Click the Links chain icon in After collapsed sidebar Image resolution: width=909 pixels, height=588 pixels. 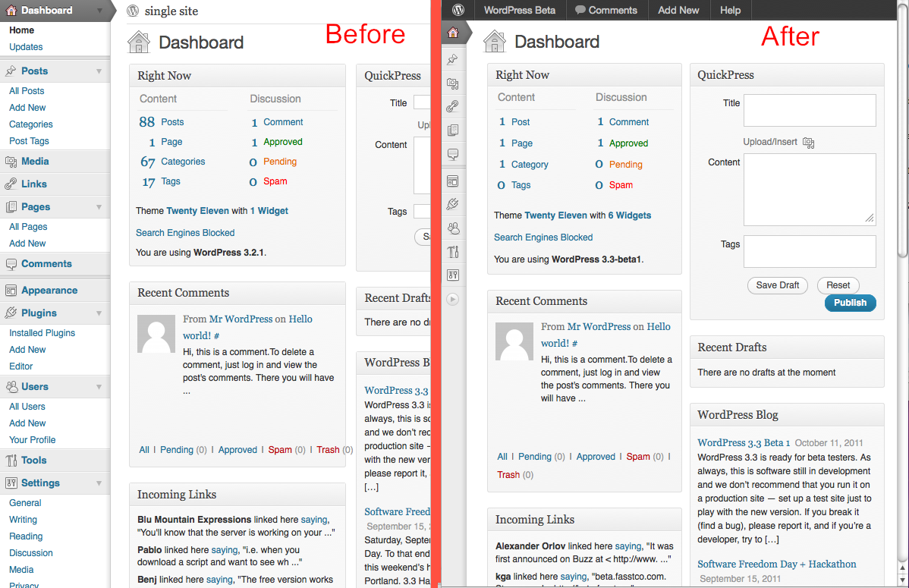click(x=453, y=106)
